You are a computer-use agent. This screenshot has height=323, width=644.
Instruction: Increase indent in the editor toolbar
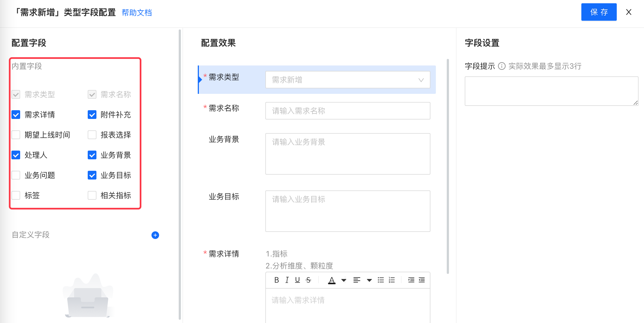411,280
